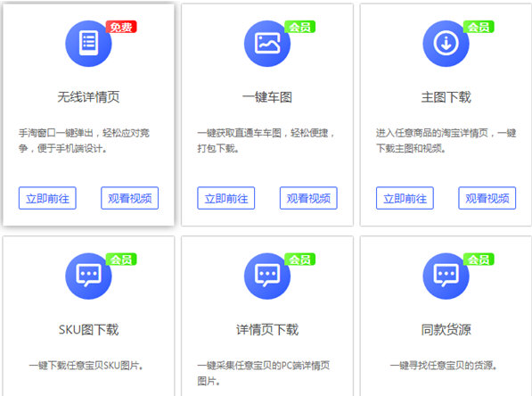Select the SKU图下载 card title
532x396 pixels.
click(x=88, y=329)
